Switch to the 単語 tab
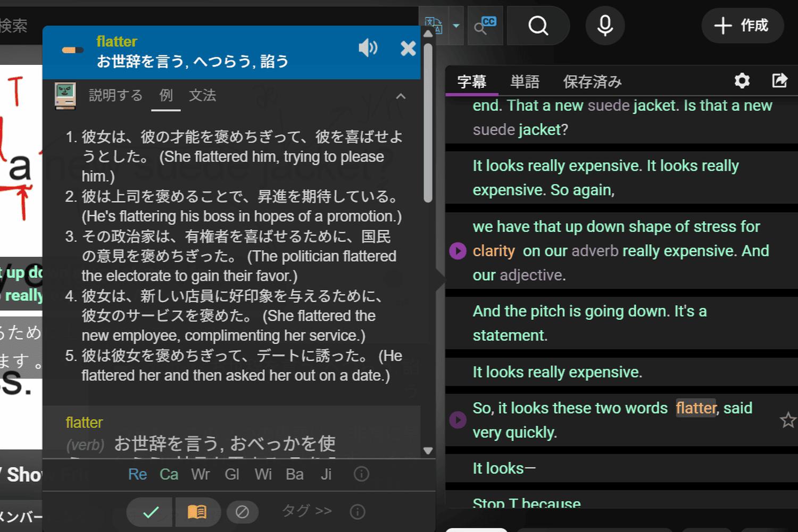Image resolution: width=798 pixels, height=532 pixels. coord(525,81)
